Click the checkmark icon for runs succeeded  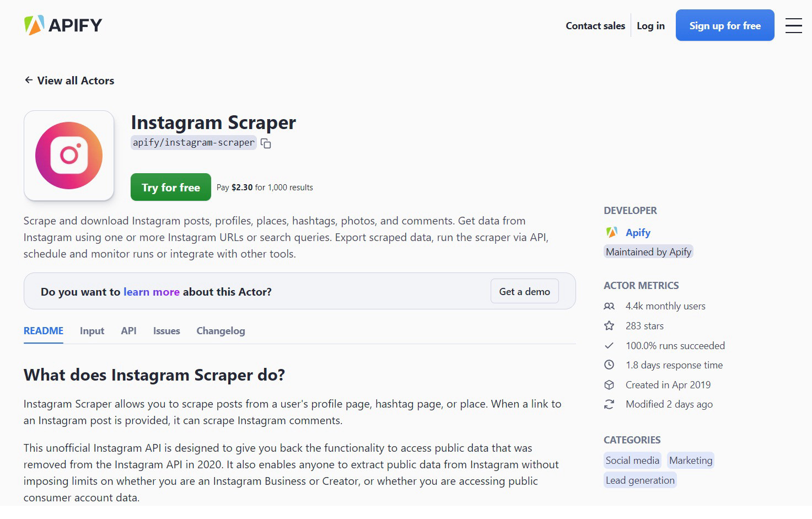pos(609,345)
